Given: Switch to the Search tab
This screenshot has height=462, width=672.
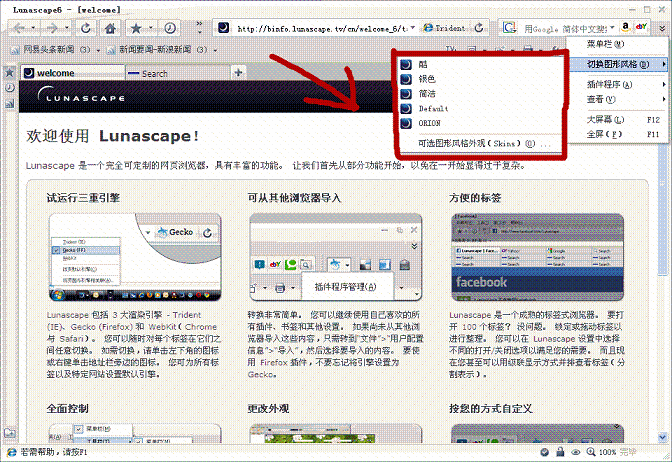Looking at the screenshot, I should pyautogui.click(x=178, y=73).
